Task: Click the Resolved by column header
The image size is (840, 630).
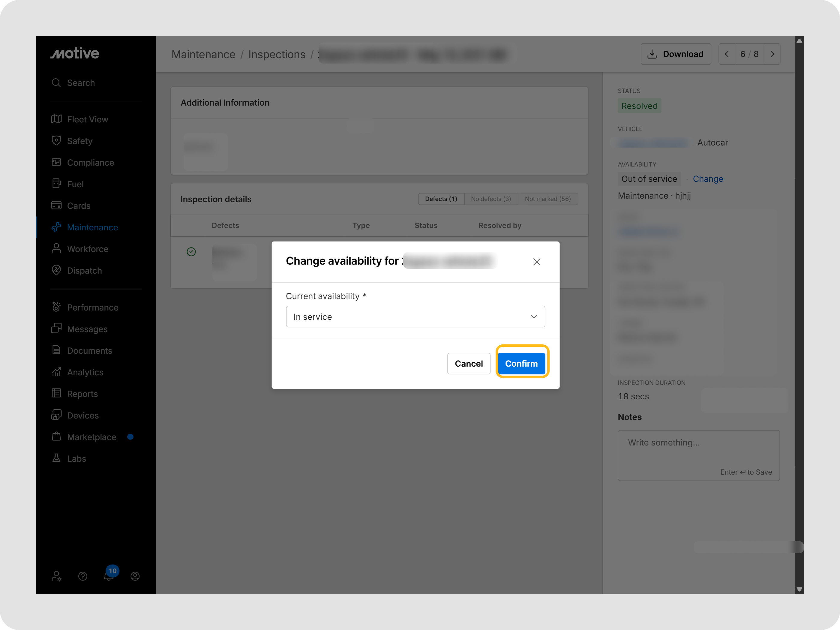Action: (x=500, y=226)
